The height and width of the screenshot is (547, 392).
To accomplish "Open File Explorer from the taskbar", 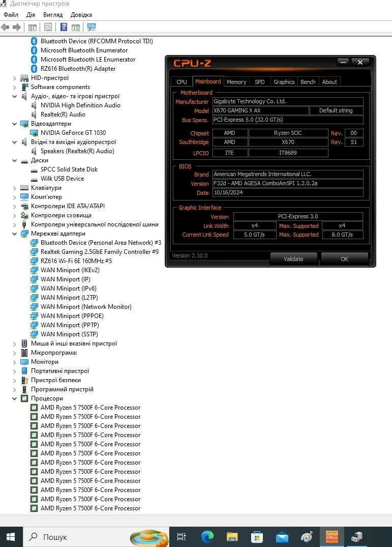I will pyautogui.click(x=232, y=536).
